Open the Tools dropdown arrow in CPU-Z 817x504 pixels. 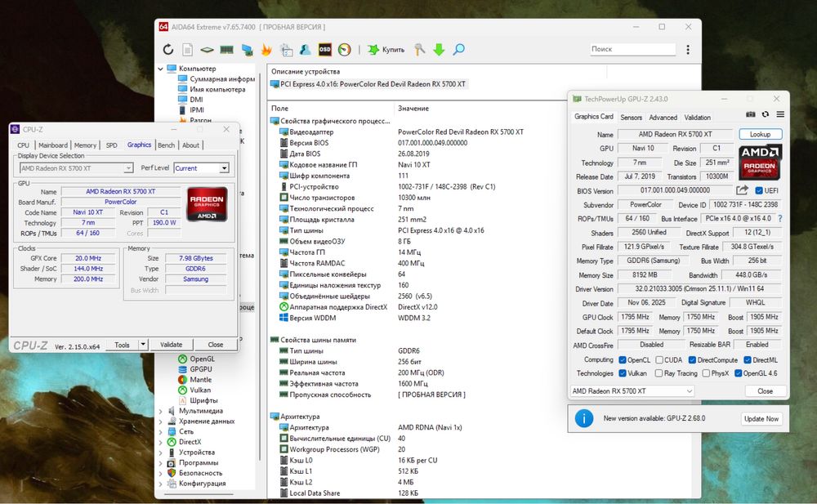[x=143, y=345]
